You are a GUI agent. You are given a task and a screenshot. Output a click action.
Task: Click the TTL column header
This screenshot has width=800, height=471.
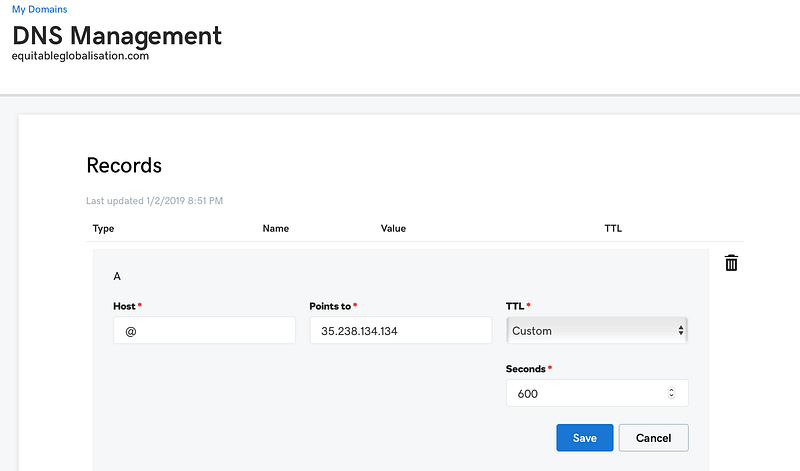(x=613, y=229)
